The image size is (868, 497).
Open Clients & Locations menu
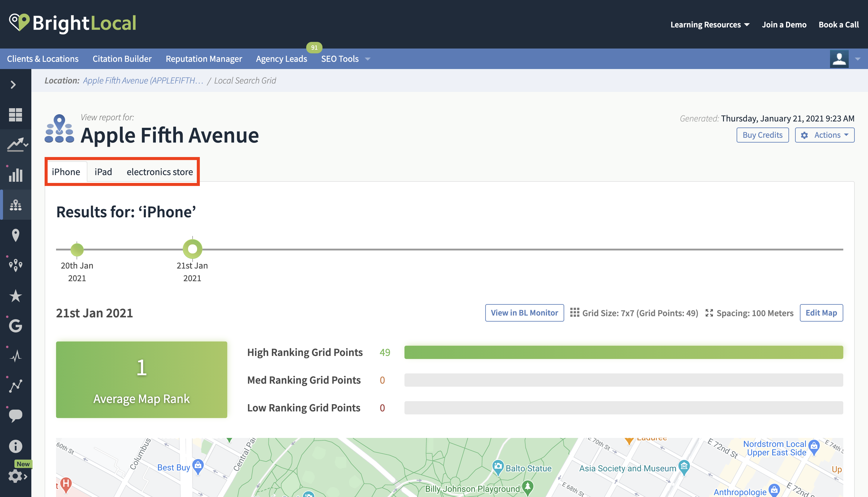click(43, 59)
